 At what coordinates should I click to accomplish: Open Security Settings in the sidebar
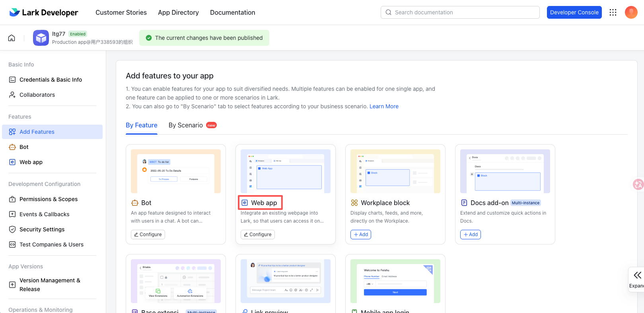[42, 229]
